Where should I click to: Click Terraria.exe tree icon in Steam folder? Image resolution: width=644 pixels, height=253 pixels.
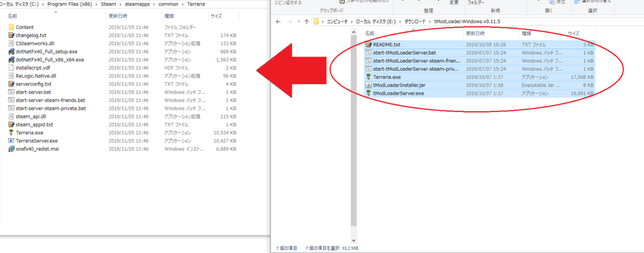tap(11, 132)
